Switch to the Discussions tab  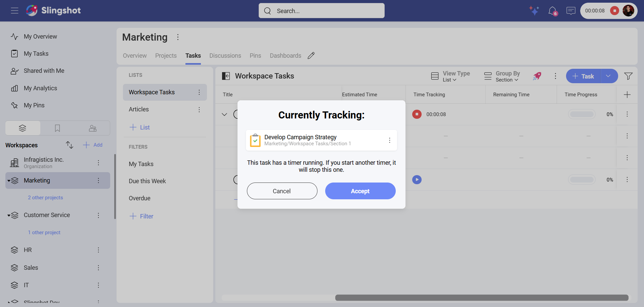pos(225,56)
